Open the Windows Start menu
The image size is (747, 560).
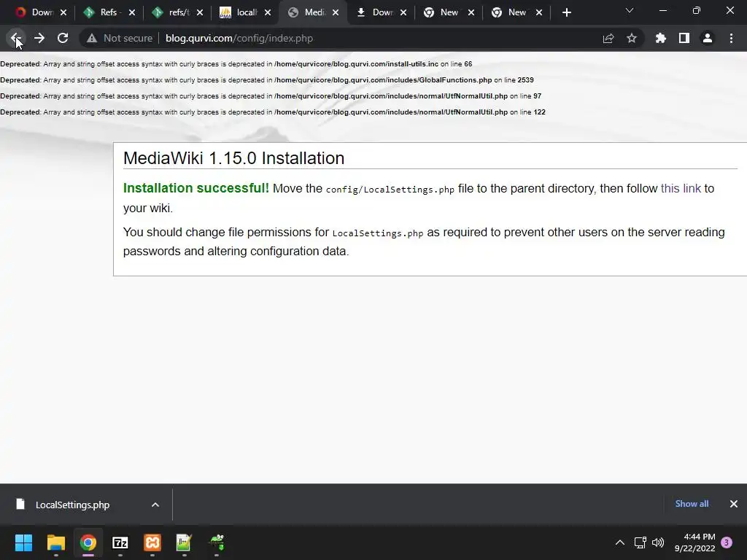(x=23, y=542)
